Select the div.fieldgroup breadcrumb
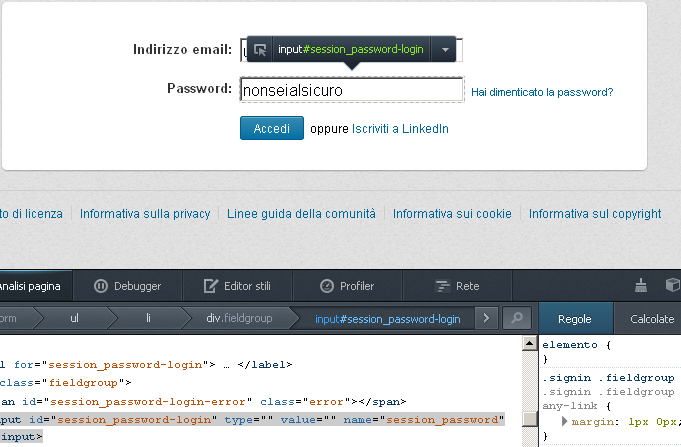The height and width of the screenshot is (447, 681). (x=239, y=318)
